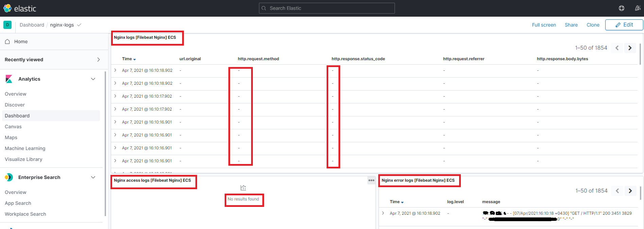Image resolution: width=644 pixels, height=229 pixels.
Task: Click the Nginx logs panel scrollbar
Action: [x=641, y=54]
